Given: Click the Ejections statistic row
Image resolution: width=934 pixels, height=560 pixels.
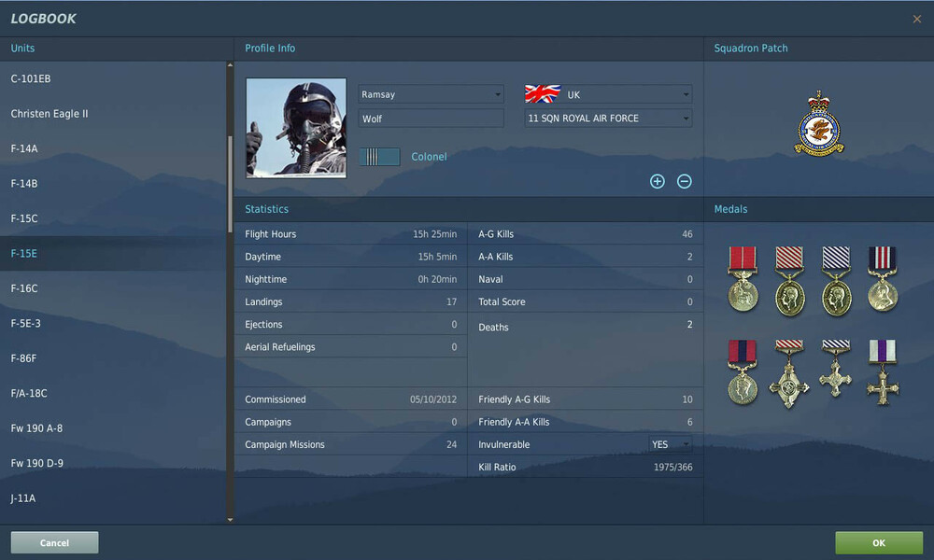Looking at the screenshot, I should tap(351, 325).
